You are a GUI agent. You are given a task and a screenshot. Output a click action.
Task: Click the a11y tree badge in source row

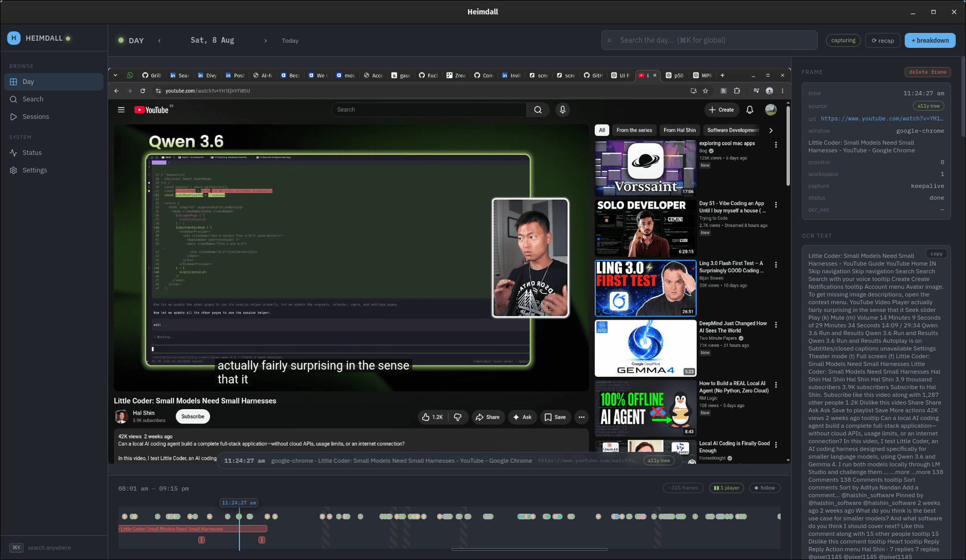928,106
